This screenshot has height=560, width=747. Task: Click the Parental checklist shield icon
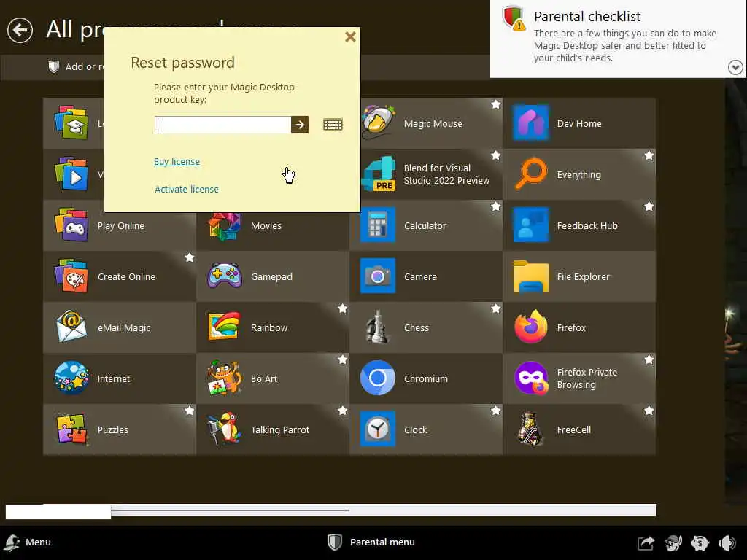tap(514, 18)
